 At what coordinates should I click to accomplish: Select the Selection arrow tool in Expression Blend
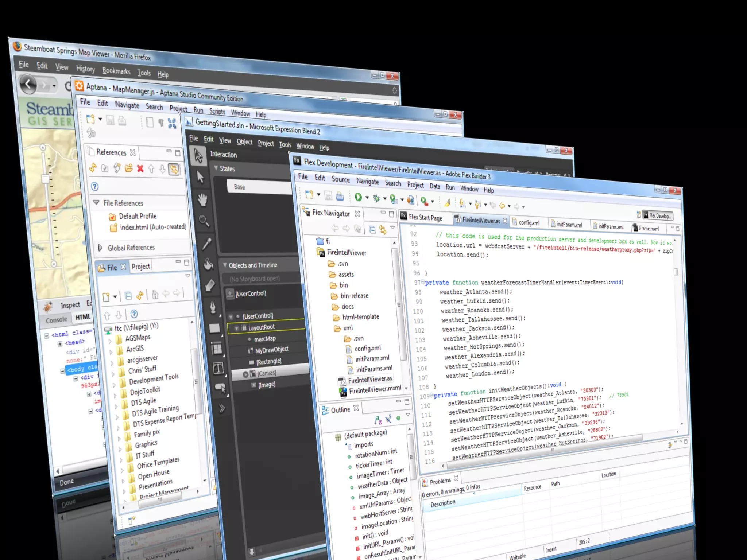tap(198, 156)
